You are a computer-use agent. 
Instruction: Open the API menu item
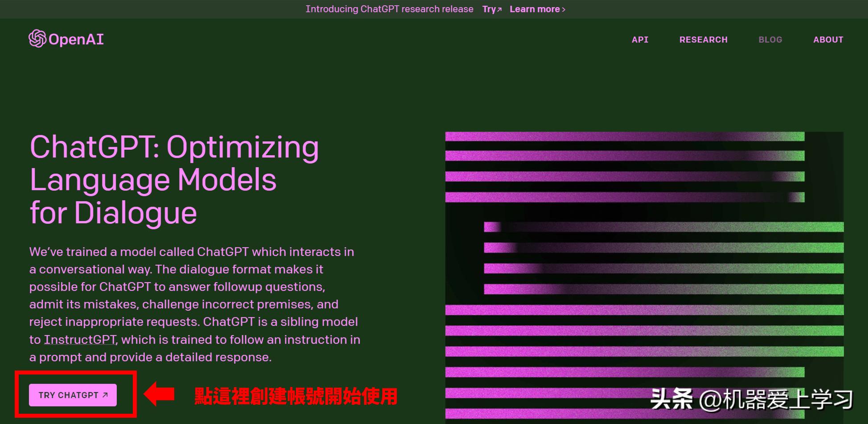[x=640, y=40]
